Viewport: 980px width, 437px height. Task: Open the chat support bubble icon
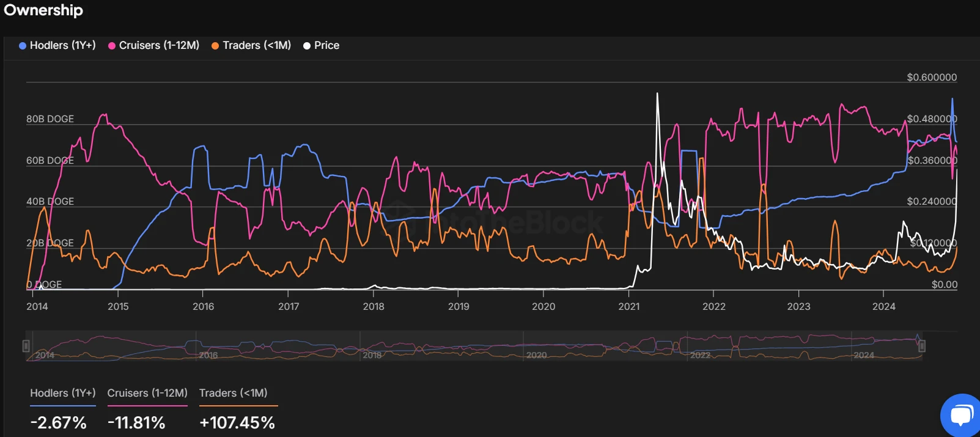961,416
